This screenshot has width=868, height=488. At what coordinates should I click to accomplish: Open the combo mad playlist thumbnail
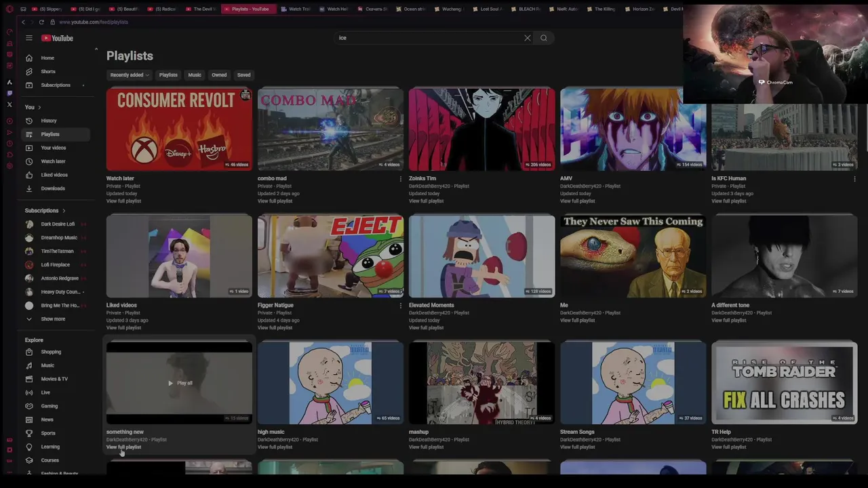click(x=330, y=129)
